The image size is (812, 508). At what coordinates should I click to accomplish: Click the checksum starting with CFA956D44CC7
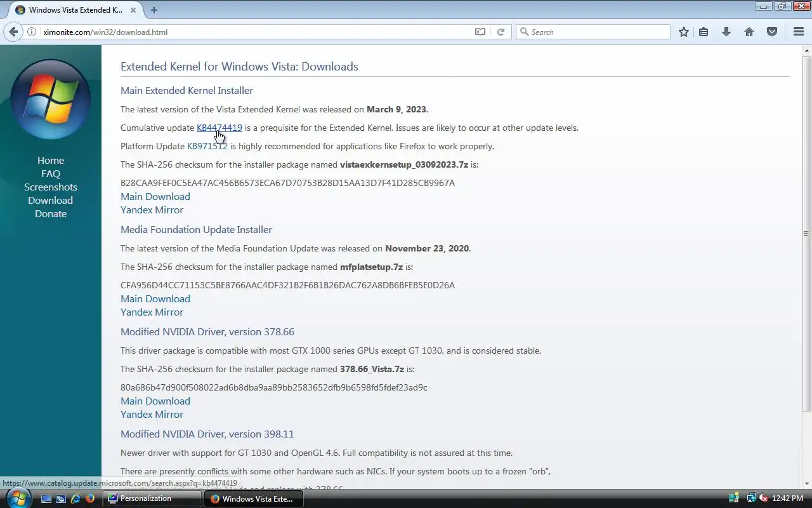click(x=287, y=285)
